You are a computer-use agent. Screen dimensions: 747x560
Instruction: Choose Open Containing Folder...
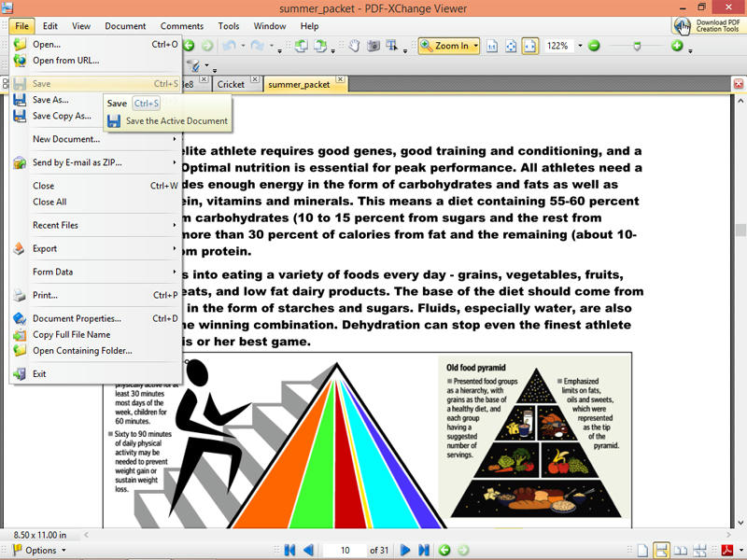tap(95, 351)
